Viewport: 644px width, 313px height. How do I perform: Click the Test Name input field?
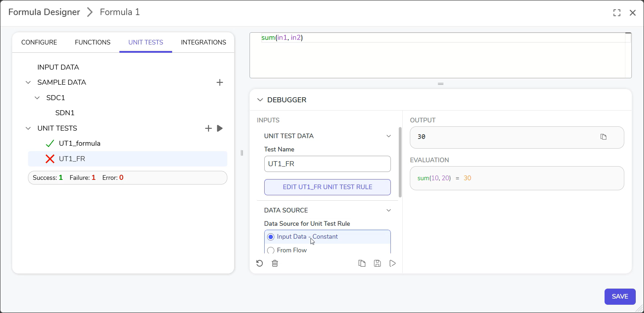[x=327, y=164]
